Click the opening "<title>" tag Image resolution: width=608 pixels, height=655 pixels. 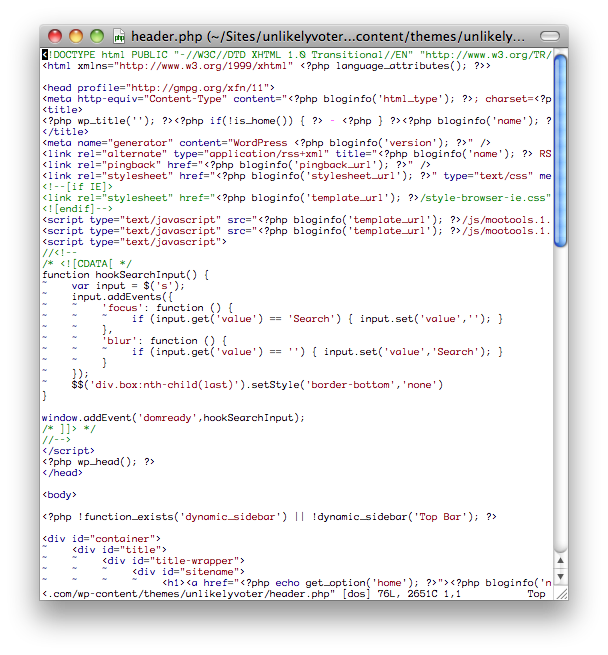pos(62,110)
